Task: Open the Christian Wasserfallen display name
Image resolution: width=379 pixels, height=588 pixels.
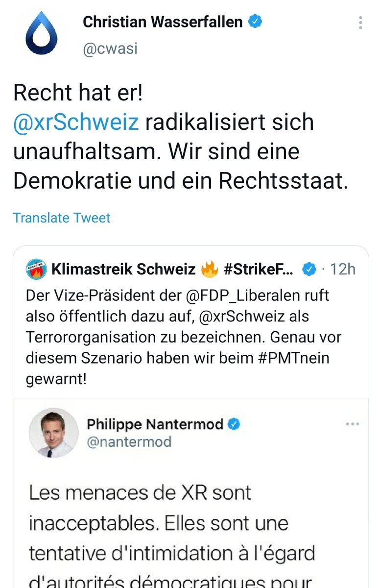Action: (x=163, y=22)
